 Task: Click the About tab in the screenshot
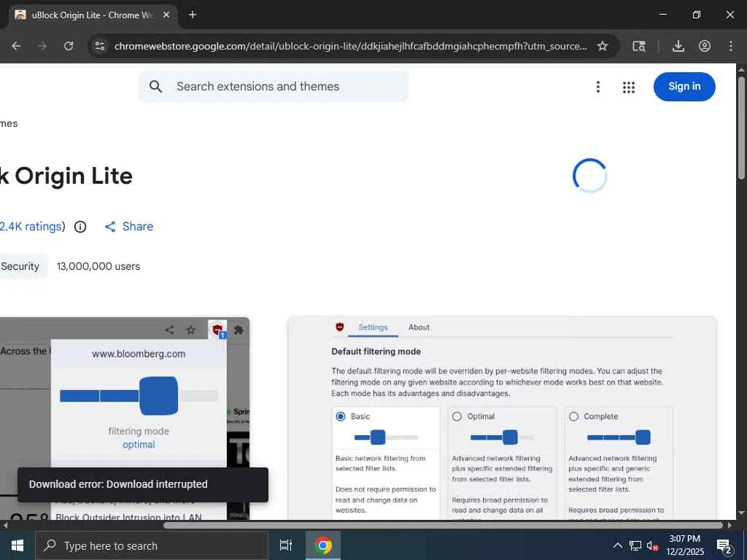coord(419,327)
